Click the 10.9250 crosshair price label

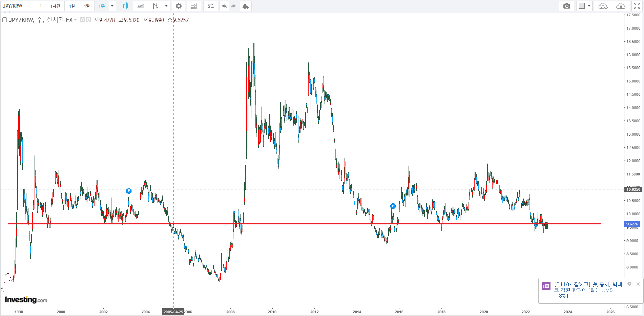[633, 189]
